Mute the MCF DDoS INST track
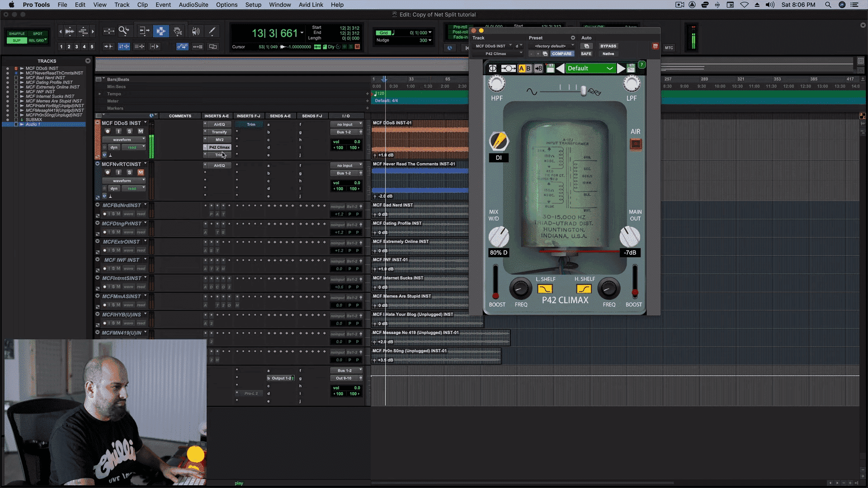Viewport: 868px width, 488px height. [x=141, y=131]
